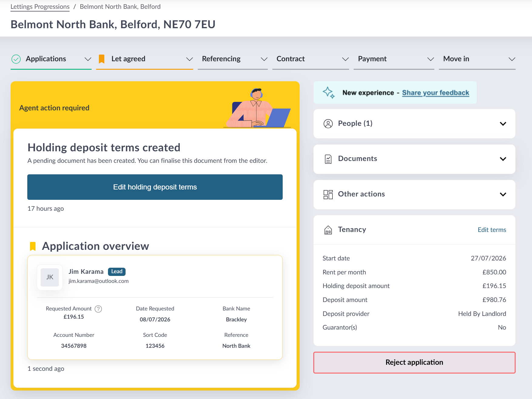
Task: Open the Share your feedback link
Action: coord(436,93)
